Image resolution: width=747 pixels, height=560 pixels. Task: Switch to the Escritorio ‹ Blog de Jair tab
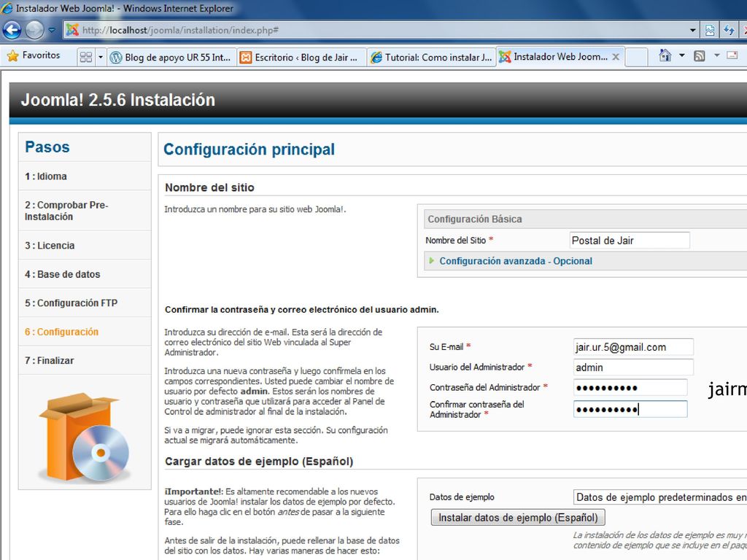(x=301, y=58)
